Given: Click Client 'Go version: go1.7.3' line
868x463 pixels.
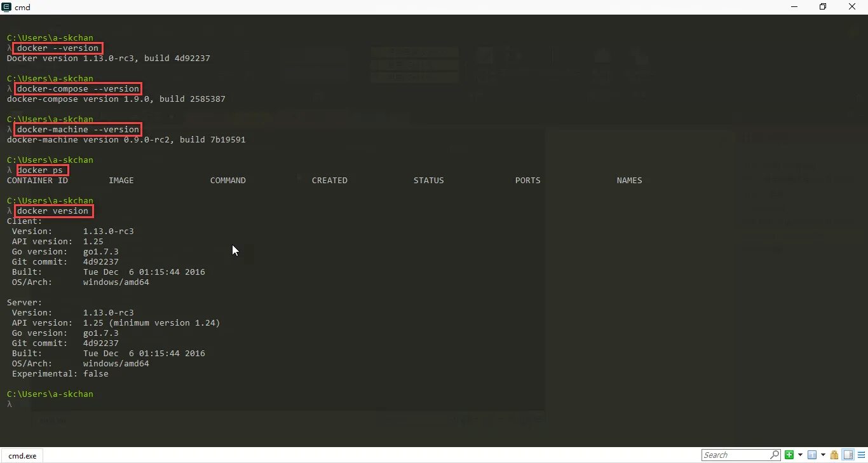Looking at the screenshot, I should (x=65, y=252).
